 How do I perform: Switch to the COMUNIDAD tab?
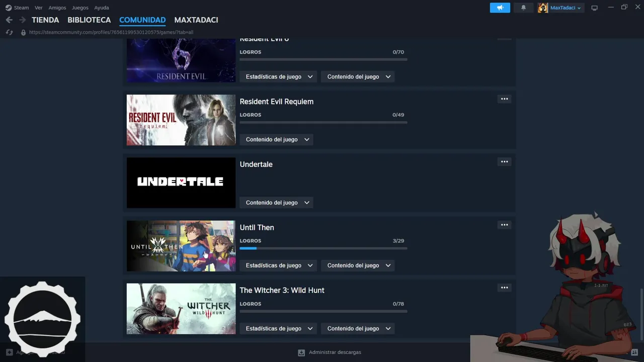pos(142,20)
